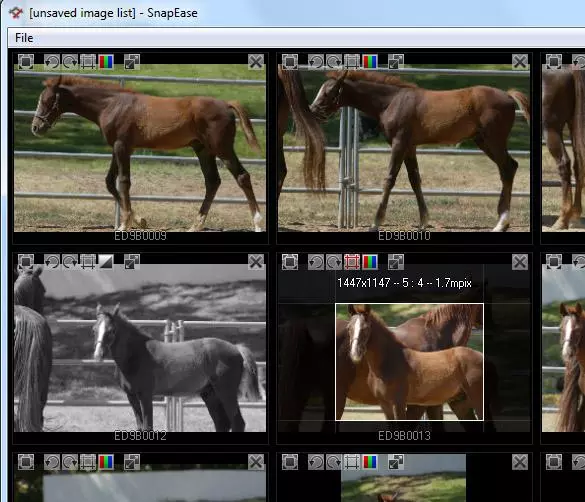Click resize icon on ED9B0009
585x502 pixels.
pos(132,62)
